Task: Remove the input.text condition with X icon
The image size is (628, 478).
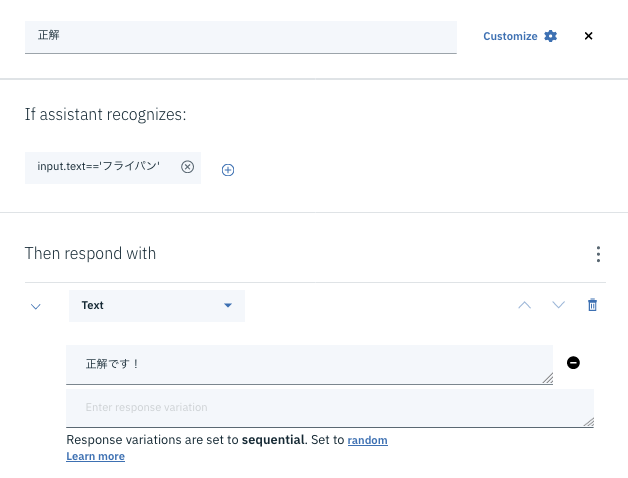Action: click(x=187, y=167)
